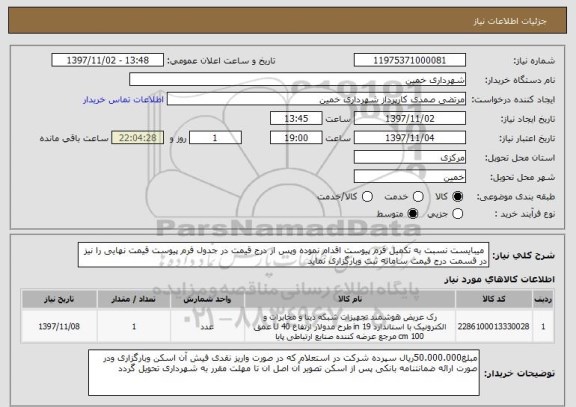Image resolution: width=576 pixels, height=407 pixels.
Task: Click the creation date field 1397/11/02
Action: [410, 119]
